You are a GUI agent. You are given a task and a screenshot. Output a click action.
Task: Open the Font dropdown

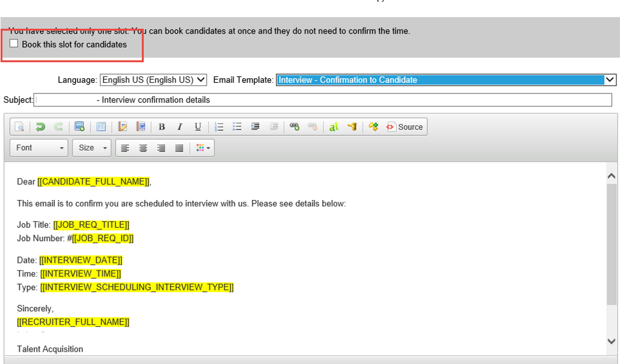pos(39,148)
